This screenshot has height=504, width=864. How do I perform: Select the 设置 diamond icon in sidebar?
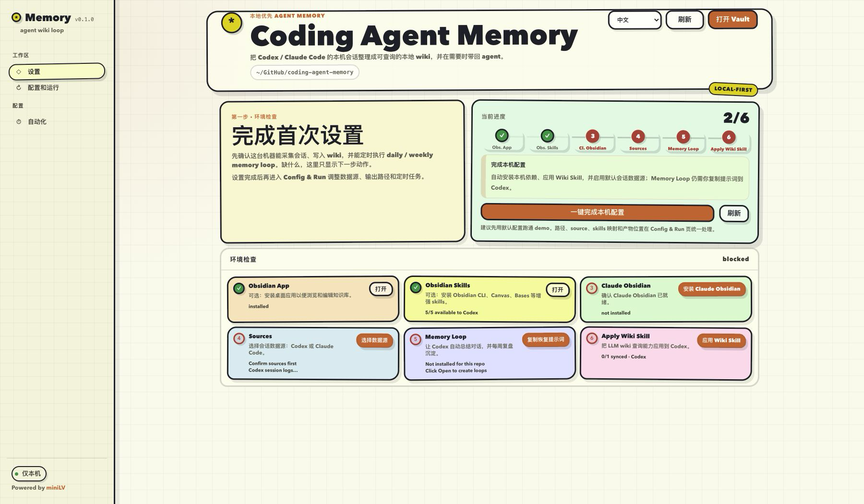(x=19, y=72)
